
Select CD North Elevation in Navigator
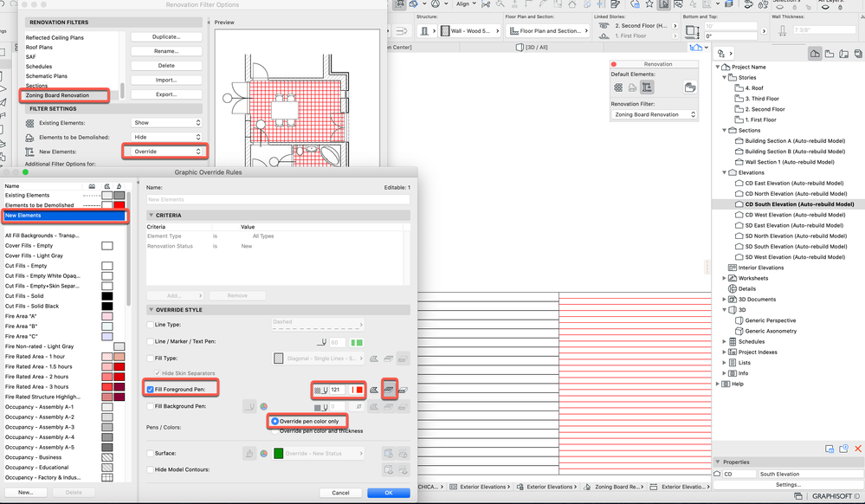click(x=796, y=194)
